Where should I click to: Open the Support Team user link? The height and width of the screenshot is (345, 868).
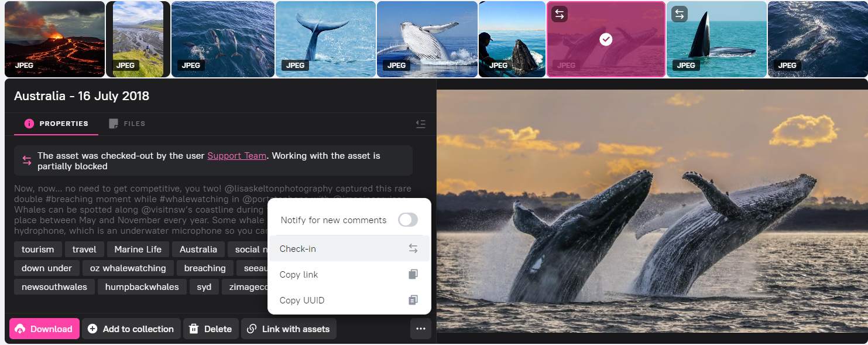[x=236, y=156]
